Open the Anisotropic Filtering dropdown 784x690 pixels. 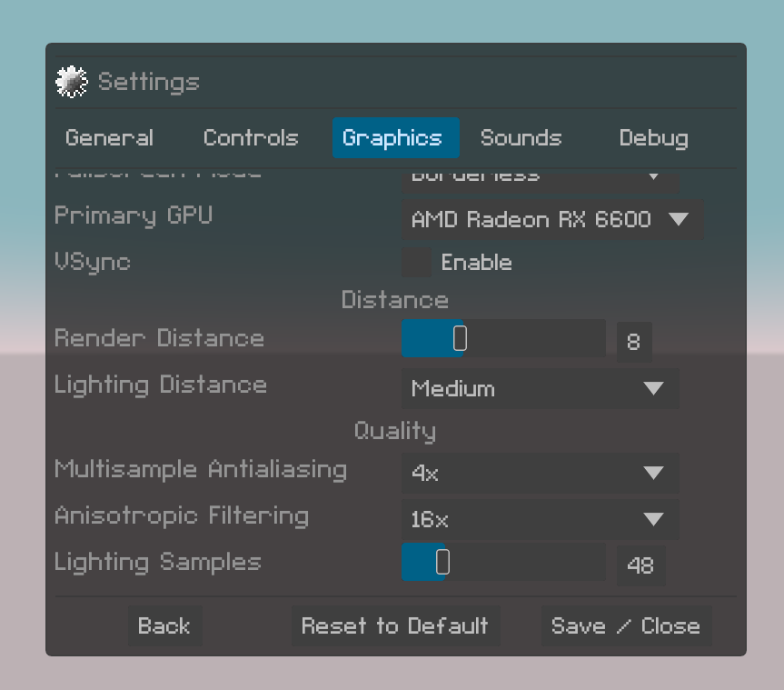pos(540,520)
